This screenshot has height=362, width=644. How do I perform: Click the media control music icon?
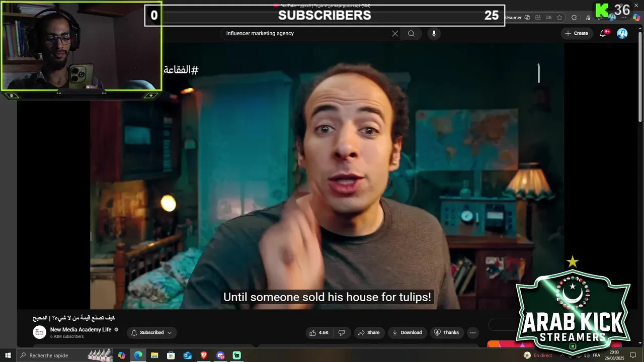click(588, 18)
